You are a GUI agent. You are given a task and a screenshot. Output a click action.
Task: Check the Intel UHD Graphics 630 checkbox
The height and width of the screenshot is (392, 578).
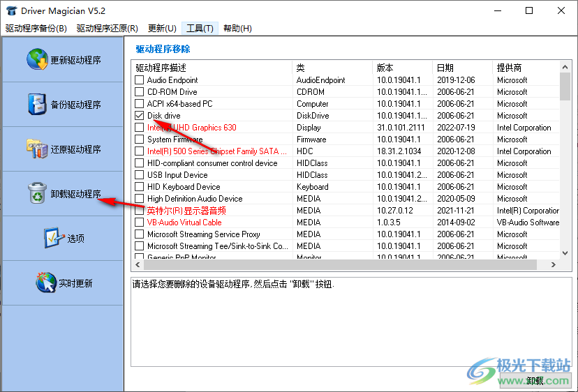pos(140,128)
